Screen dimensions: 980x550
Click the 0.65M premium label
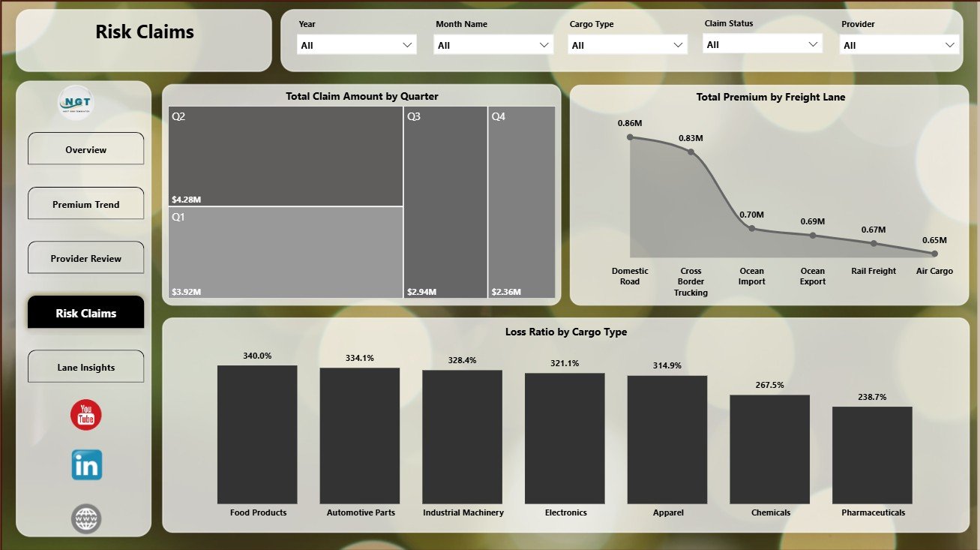pyautogui.click(x=934, y=240)
